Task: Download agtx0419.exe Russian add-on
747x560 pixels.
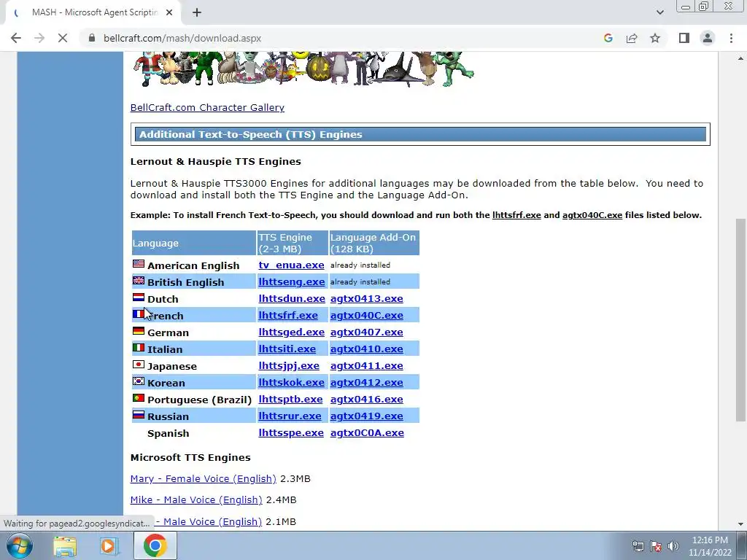Action: [x=366, y=416]
